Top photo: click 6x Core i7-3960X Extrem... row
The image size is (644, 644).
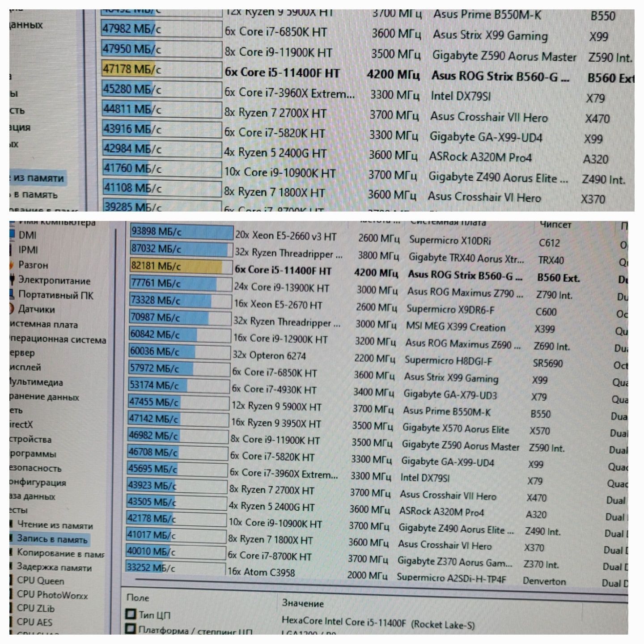(x=289, y=93)
